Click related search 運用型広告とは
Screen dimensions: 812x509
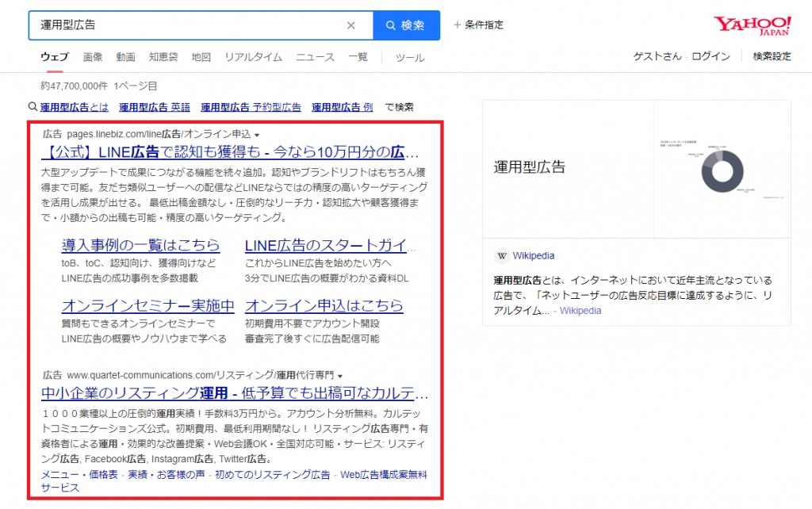pos(75,107)
